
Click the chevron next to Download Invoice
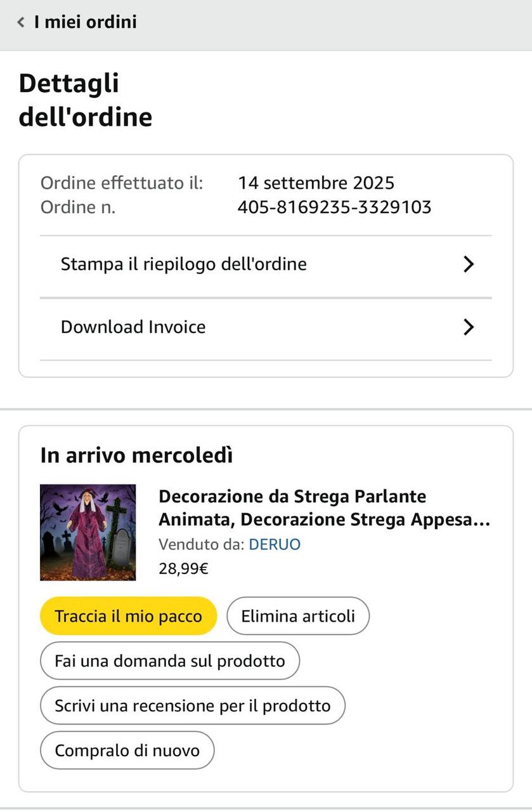(x=469, y=327)
